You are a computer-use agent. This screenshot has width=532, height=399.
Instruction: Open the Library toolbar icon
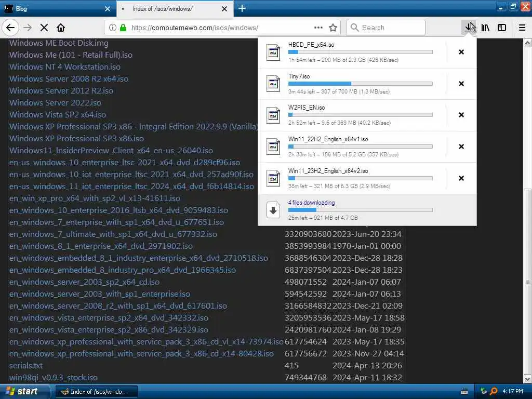486,28
